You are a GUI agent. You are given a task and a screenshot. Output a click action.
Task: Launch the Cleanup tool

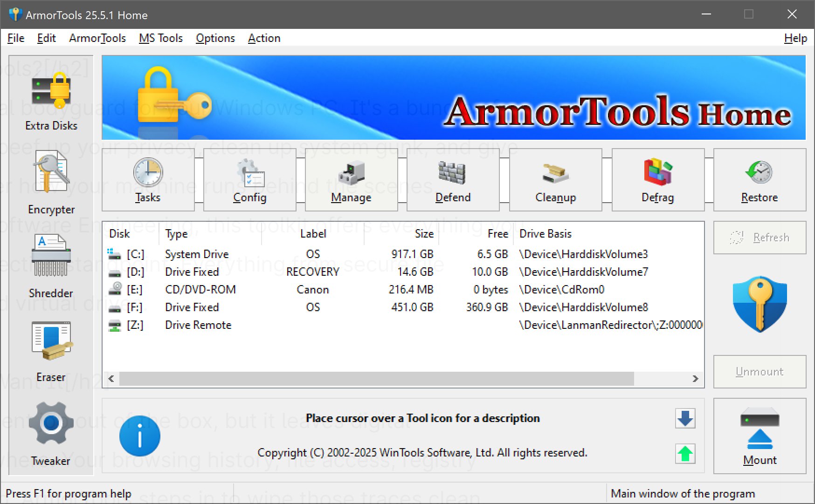(x=555, y=180)
